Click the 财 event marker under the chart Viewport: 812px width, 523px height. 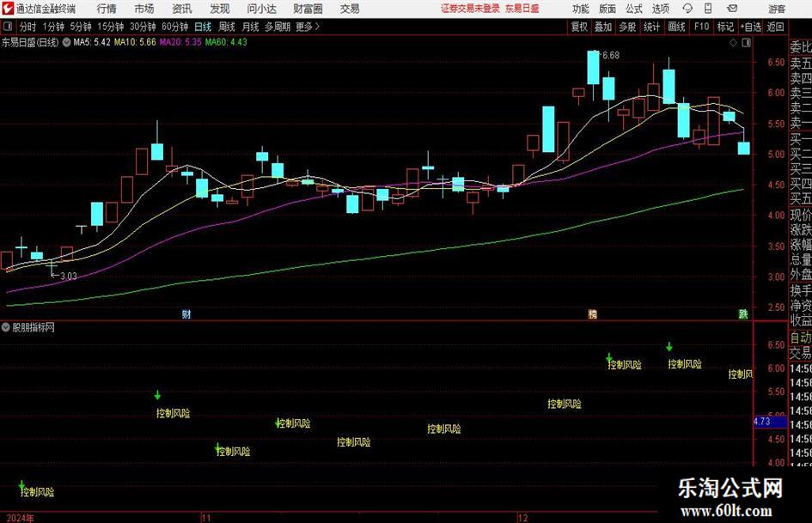(x=186, y=313)
